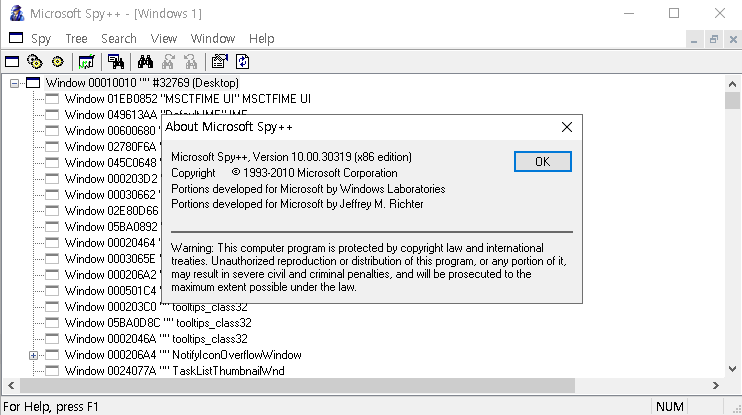Select Window 000206A2 row
This screenshot has height=415, width=742.
coord(112,275)
